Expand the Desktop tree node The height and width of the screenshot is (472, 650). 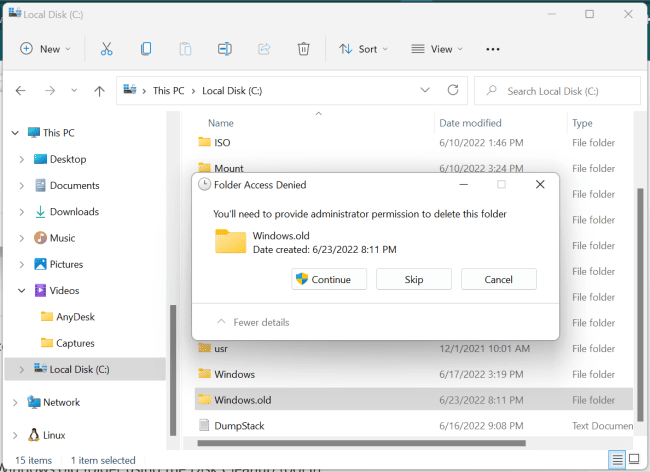(x=22, y=160)
